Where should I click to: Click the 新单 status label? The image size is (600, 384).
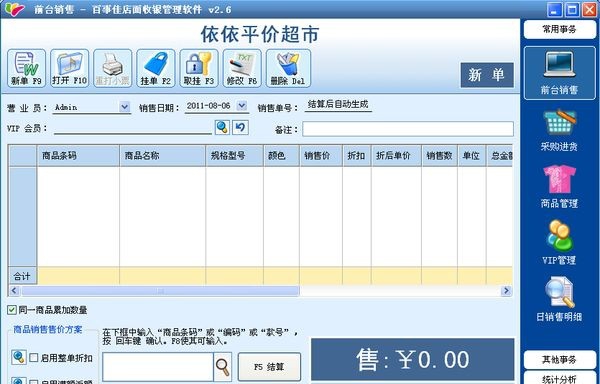point(487,75)
